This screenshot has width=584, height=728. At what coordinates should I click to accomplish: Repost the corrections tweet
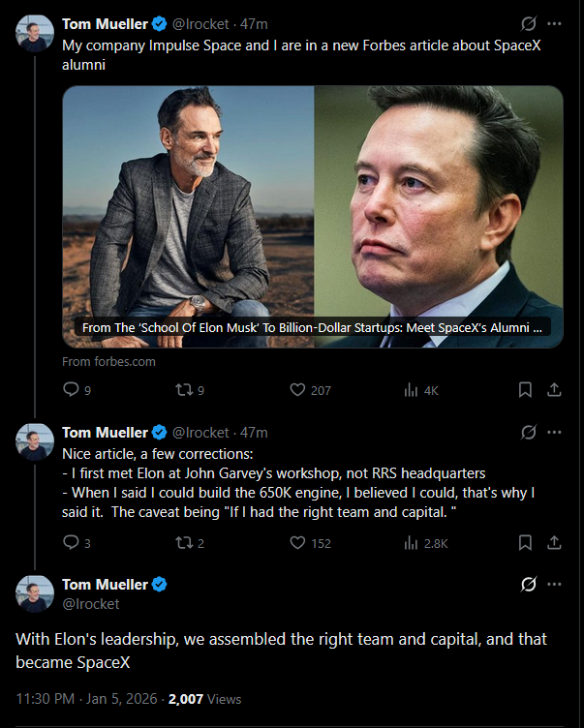click(x=179, y=543)
